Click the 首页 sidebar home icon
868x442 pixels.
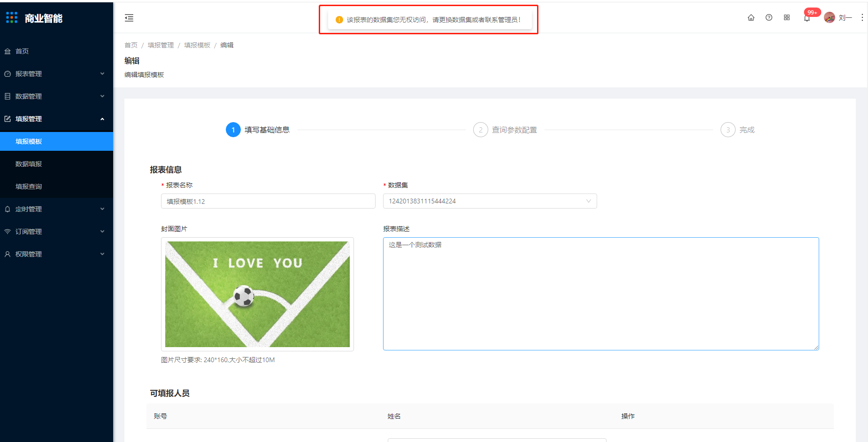(x=8, y=51)
